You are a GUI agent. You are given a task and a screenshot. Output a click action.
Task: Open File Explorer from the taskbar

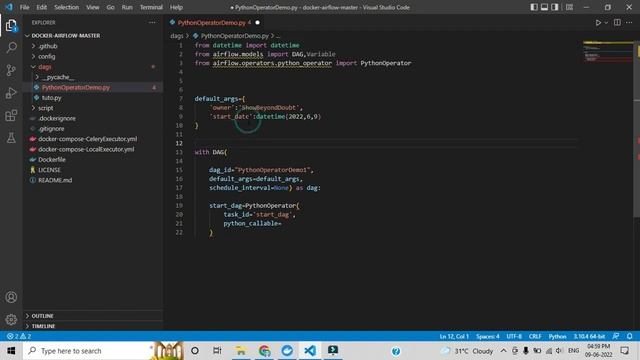click(x=241, y=351)
